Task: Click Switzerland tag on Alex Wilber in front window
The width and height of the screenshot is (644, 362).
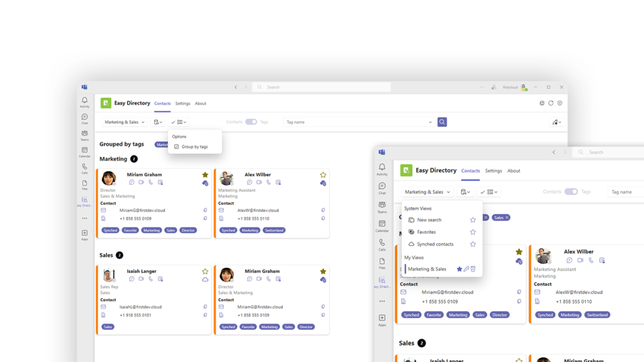Action: click(597, 315)
